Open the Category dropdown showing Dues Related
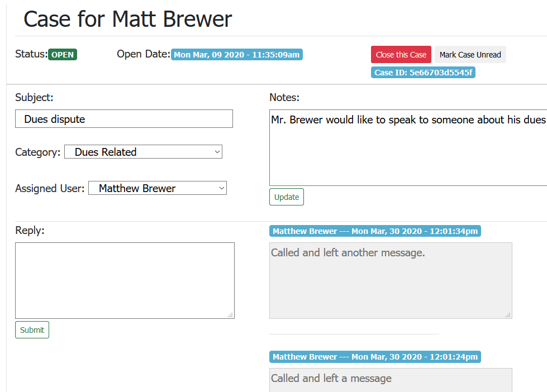The width and height of the screenshot is (547, 392). point(143,152)
